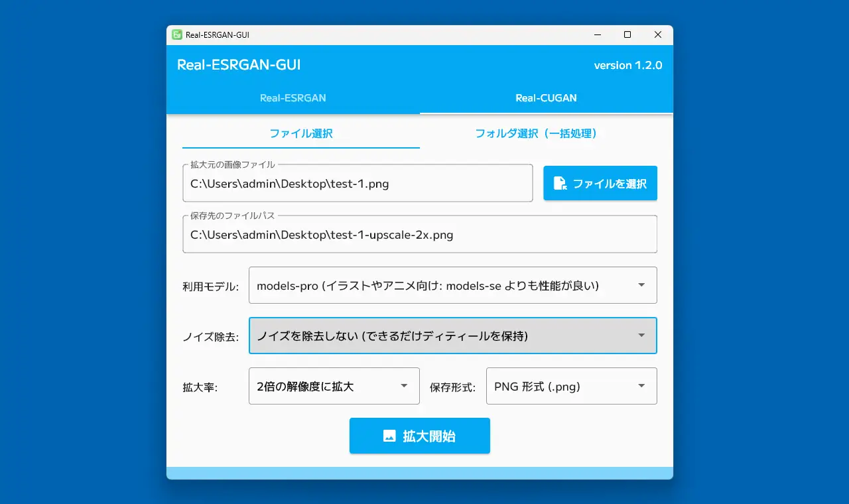Click the 保存形式: label
Screen dimensions: 849x504
pyautogui.click(x=452, y=387)
